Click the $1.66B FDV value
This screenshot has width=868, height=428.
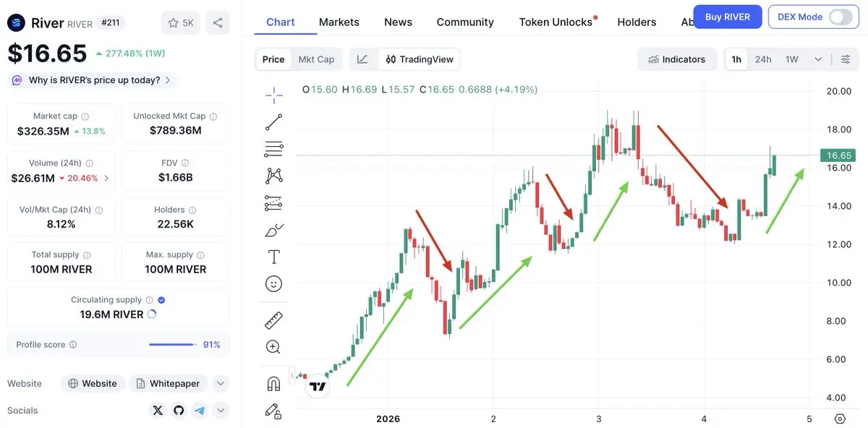tap(176, 178)
